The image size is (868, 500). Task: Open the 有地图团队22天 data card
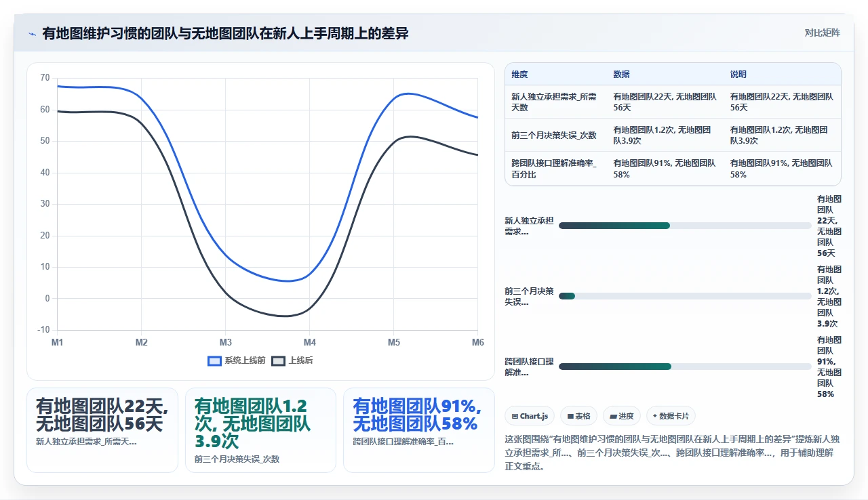pyautogui.click(x=102, y=430)
